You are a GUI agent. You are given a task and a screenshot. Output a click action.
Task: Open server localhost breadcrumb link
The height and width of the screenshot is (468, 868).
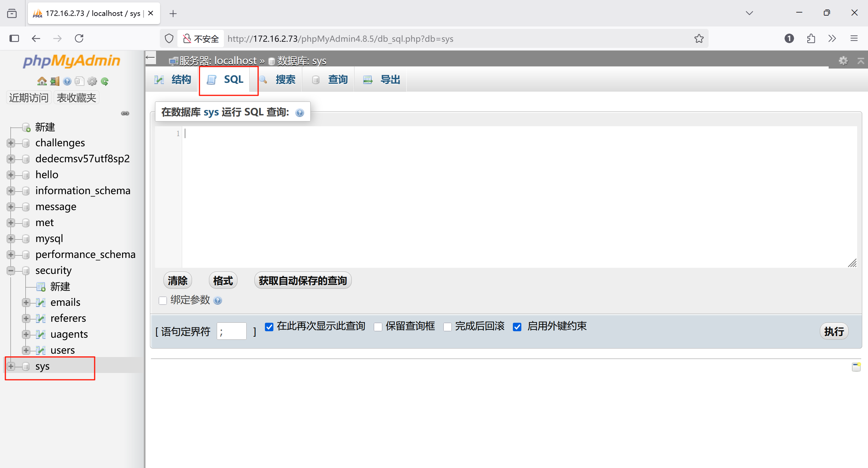218,61
